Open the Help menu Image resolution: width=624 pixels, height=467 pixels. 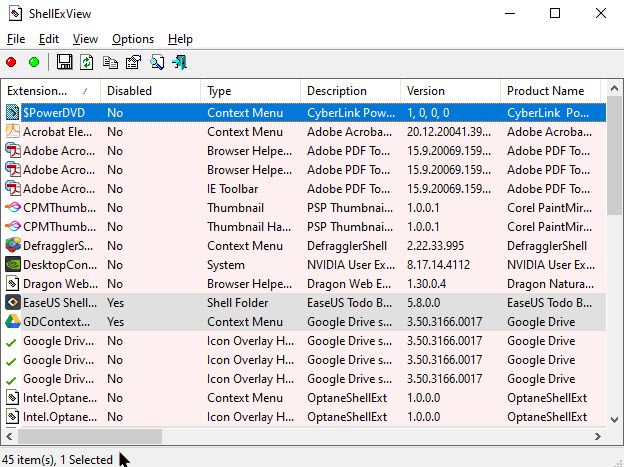(180, 39)
